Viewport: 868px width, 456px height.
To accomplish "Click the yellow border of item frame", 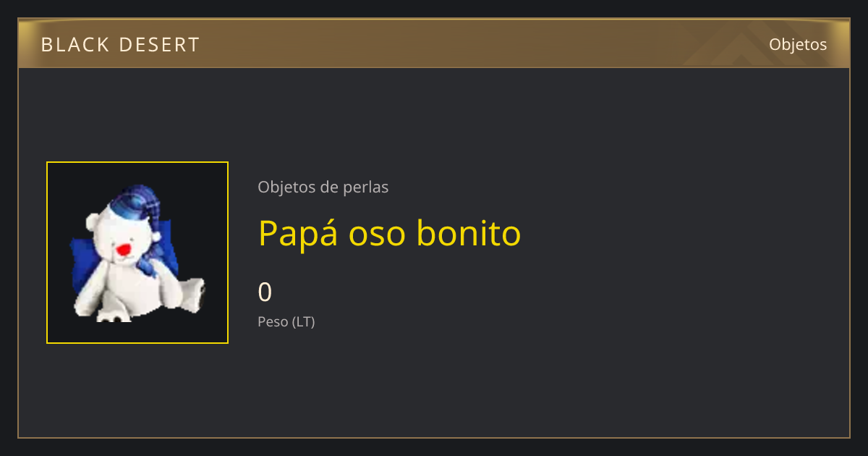I will click(x=137, y=162).
